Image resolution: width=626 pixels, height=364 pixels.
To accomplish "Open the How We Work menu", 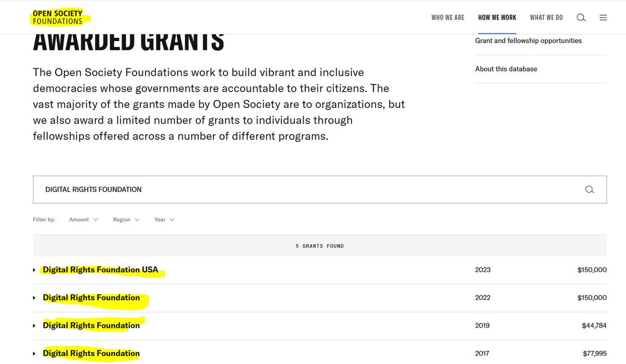I will point(497,17).
